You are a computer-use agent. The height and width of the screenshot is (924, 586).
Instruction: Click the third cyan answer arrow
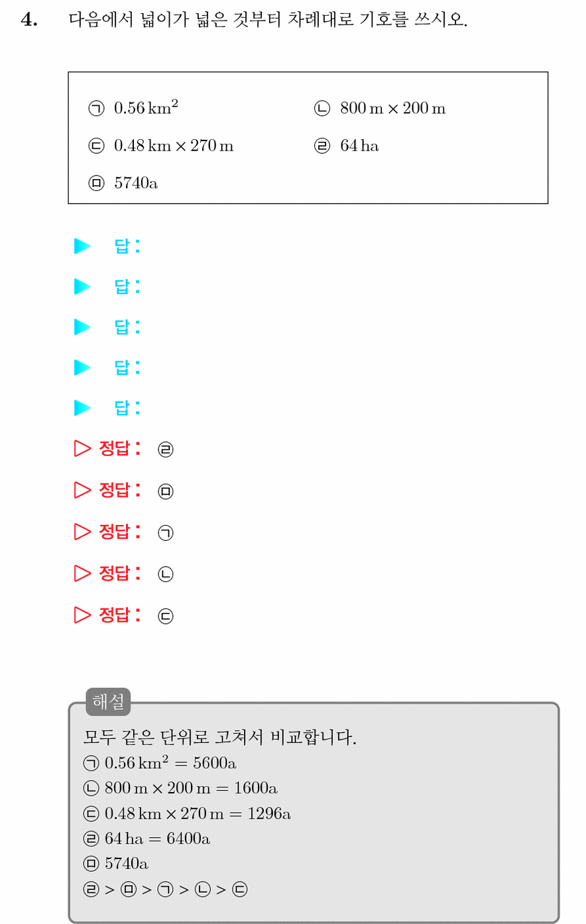click(x=82, y=327)
